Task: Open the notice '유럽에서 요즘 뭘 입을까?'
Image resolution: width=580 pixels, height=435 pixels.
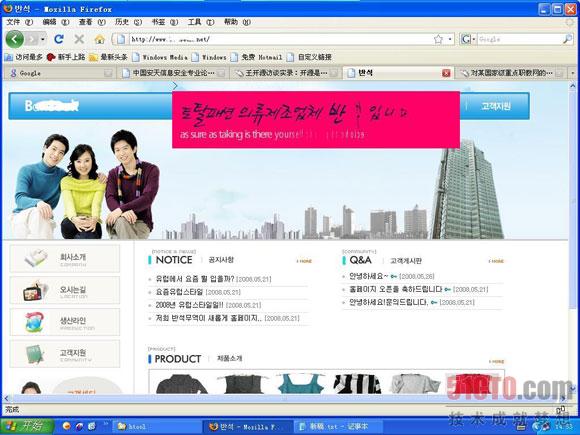Action: [195, 279]
